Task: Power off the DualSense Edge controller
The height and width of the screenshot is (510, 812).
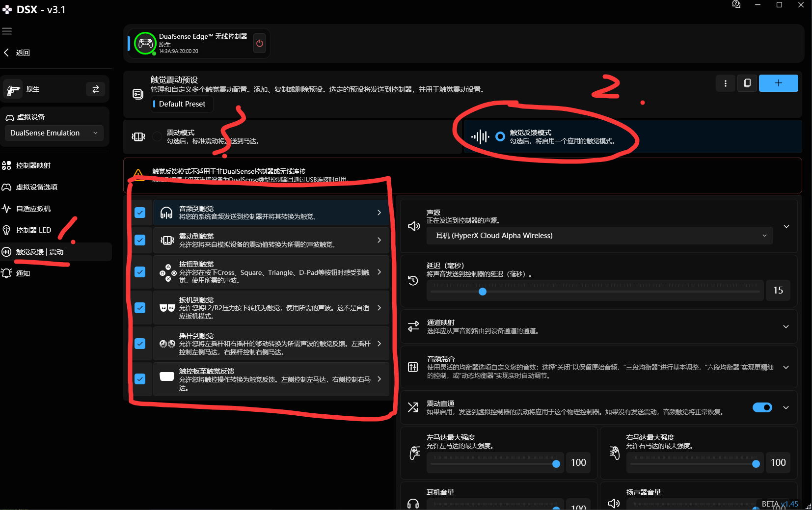Action: click(260, 43)
